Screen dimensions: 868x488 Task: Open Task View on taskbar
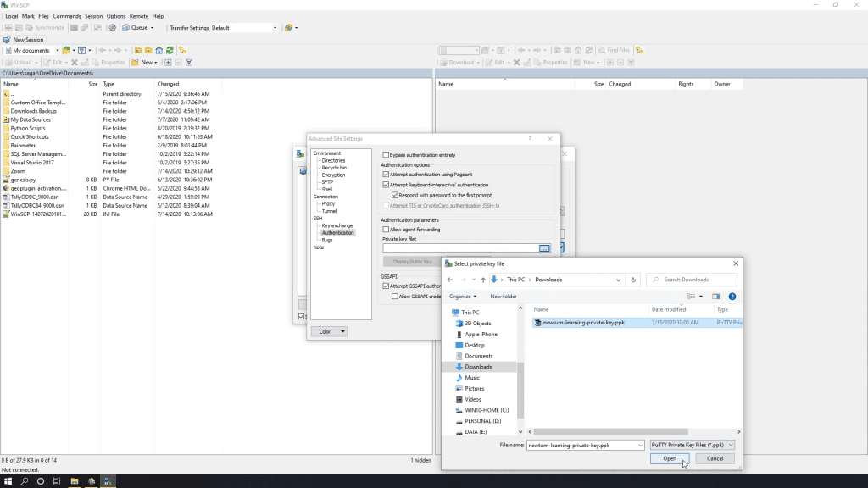[57, 481]
